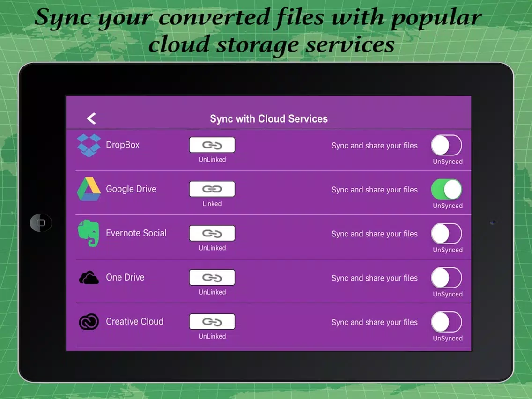Select the One Drive label

pos(125,277)
